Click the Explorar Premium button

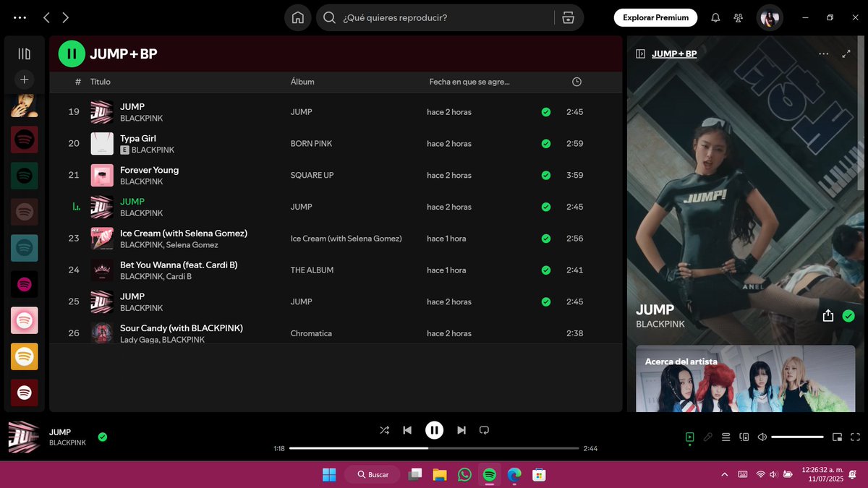click(x=656, y=18)
